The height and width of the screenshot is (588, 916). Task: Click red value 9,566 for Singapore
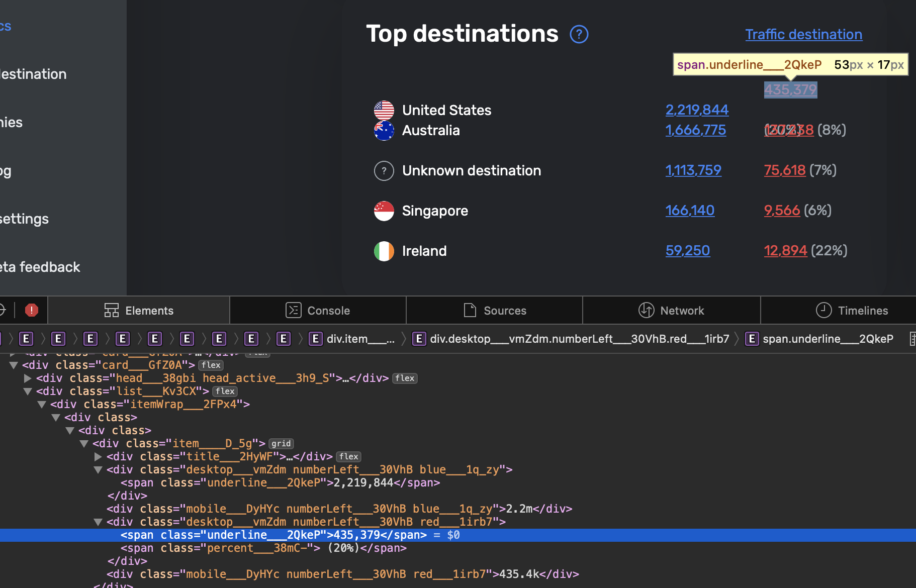pyautogui.click(x=782, y=210)
